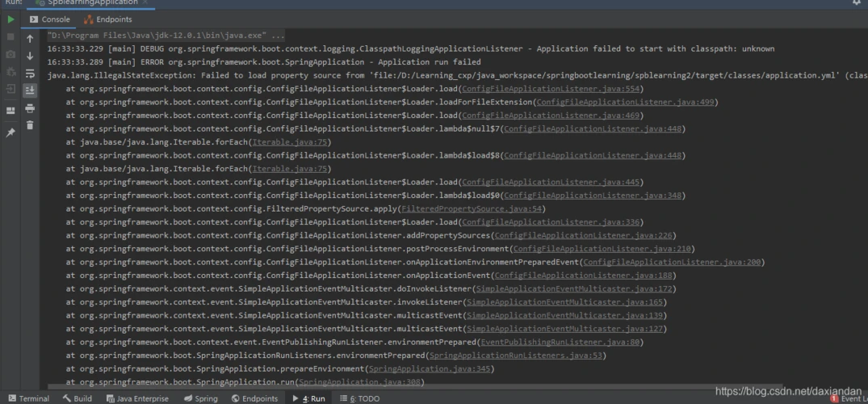The width and height of the screenshot is (868, 404).
Task: Open the 6: TODO tool window
Action: tap(359, 398)
